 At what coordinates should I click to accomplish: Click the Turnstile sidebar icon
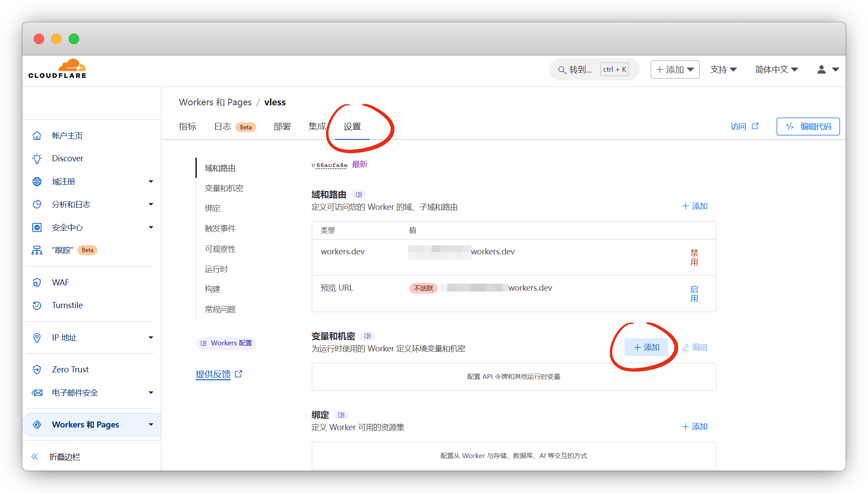coord(37,305)
